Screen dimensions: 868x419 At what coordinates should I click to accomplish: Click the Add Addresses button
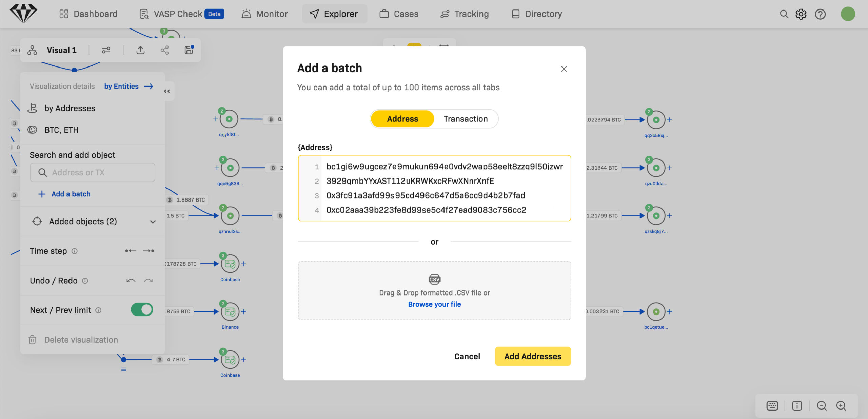pyautogui.click(x=533, y=356)
